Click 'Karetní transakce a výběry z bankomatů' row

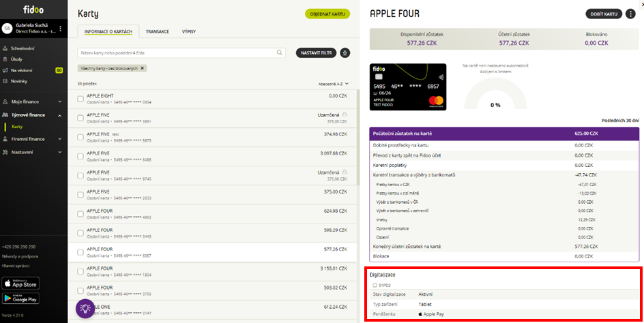pos(504,175)
